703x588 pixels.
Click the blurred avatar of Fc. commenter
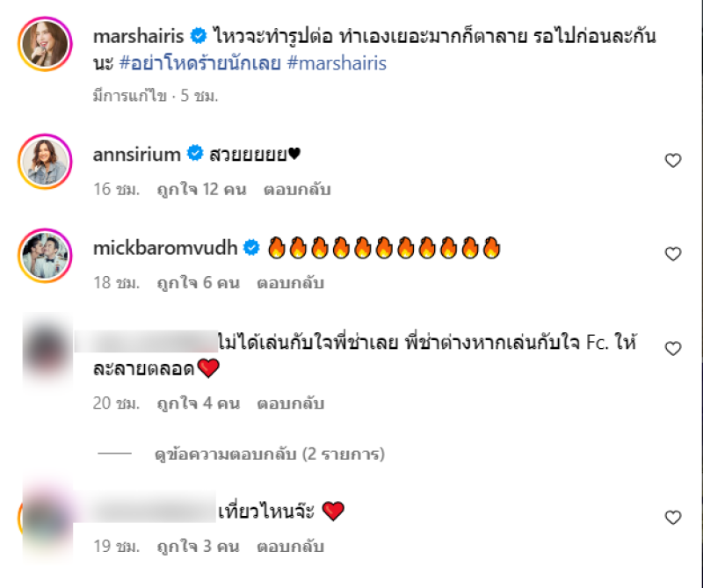pyautogui.click(x=47, y=350)
